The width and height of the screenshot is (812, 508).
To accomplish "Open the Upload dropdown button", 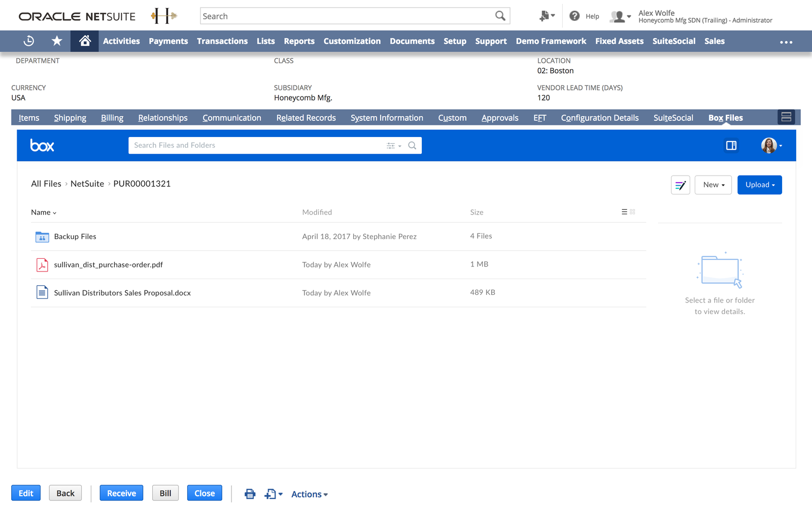I will [x=760, y=185].
